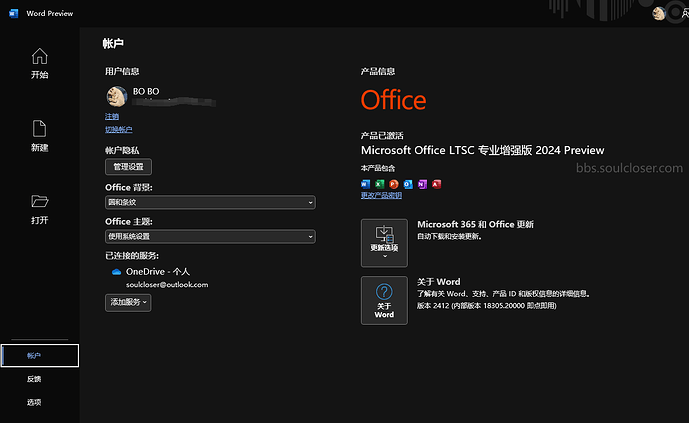This screenshot has height=423, width=689.
Task: Click the Microsoft 365 和 Office 更新 heading
Action: tap(475, 224)
